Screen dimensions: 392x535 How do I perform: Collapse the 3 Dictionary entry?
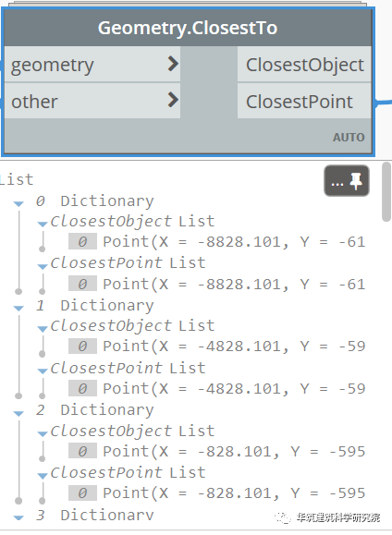(18, 517)
